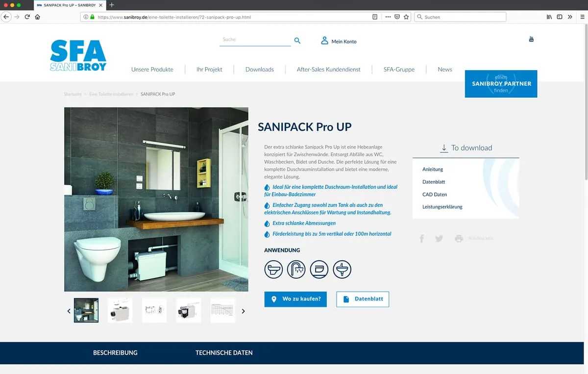The height and width of the screenshot is (374, 588).
Task: Click the shower application icon
Action: click(296, 269)
